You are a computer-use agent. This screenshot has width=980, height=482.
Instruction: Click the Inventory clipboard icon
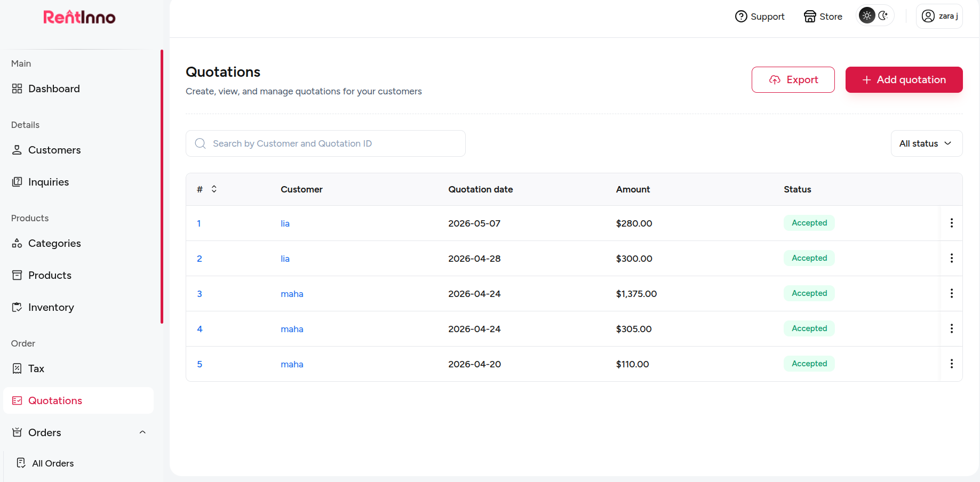17,307
